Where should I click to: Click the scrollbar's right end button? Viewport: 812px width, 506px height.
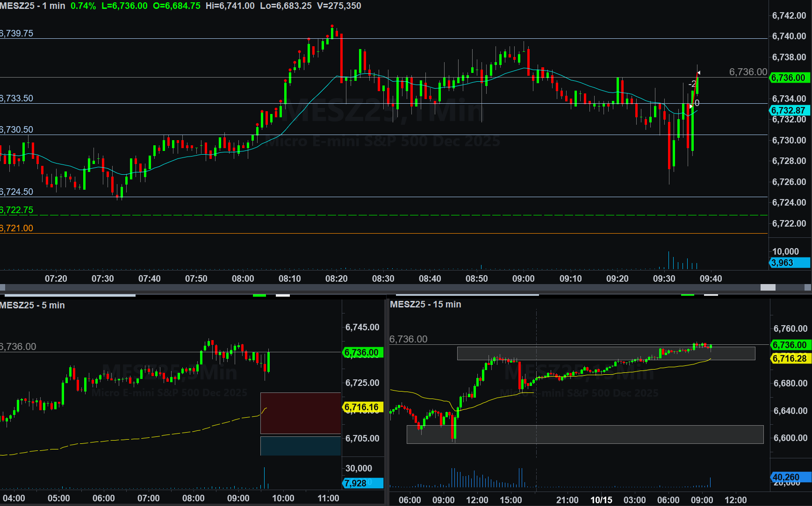[x=808, y=287]
